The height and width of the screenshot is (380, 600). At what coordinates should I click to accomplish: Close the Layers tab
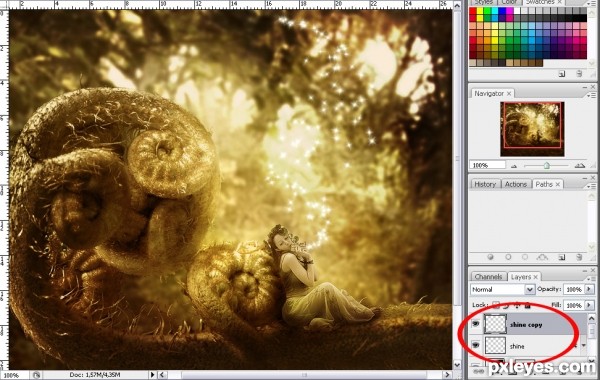(x=536, y=277)
